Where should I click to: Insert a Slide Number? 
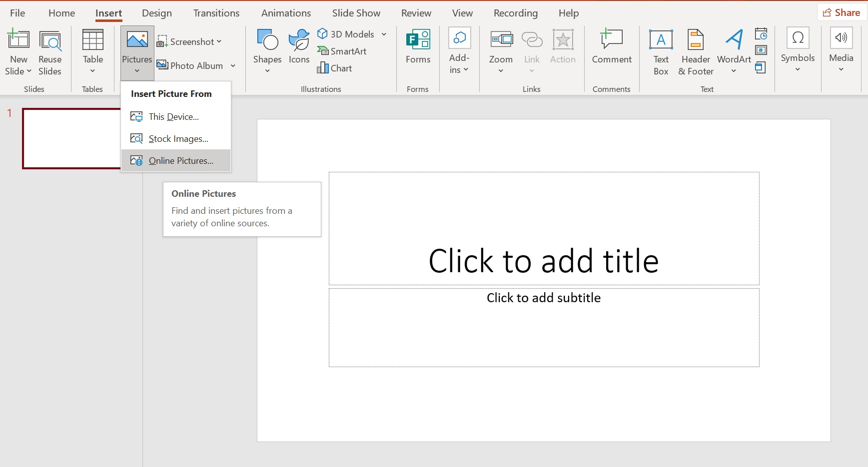(x=761, y=50)
